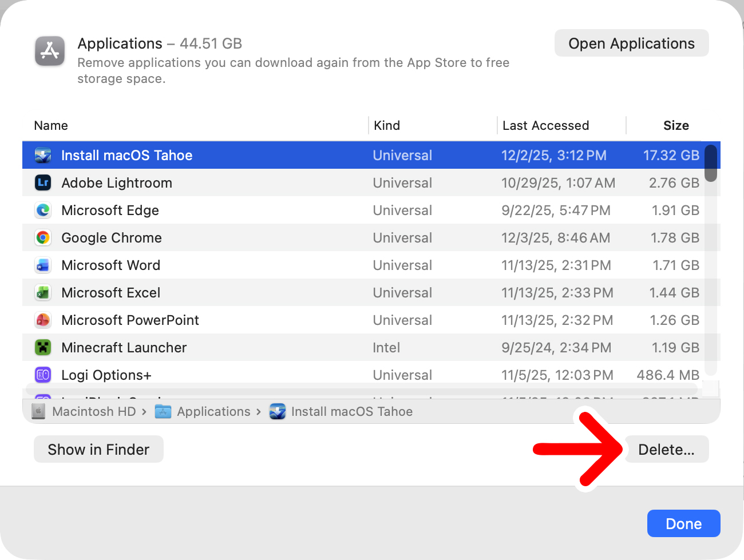Select the Minecraft Launcher creeper icon
744x560 pixels.
(43, 348)
